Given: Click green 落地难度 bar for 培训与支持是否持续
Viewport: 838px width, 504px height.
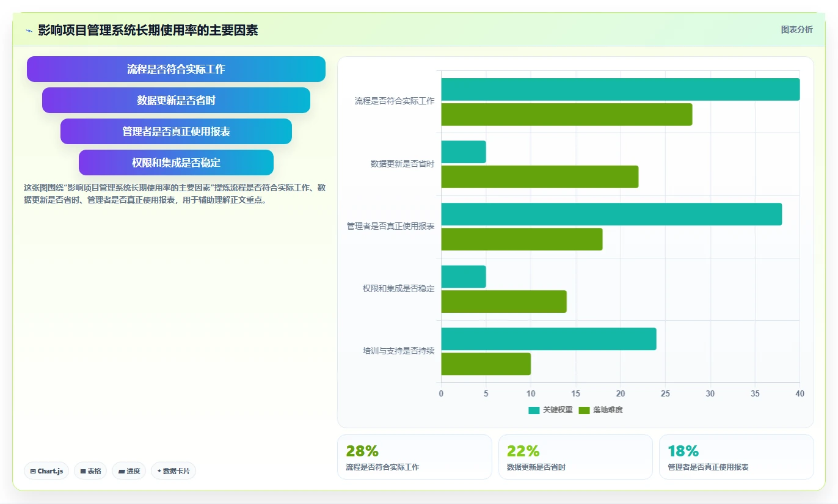Looking at the screenshot, I should click(x=486, y=364).
